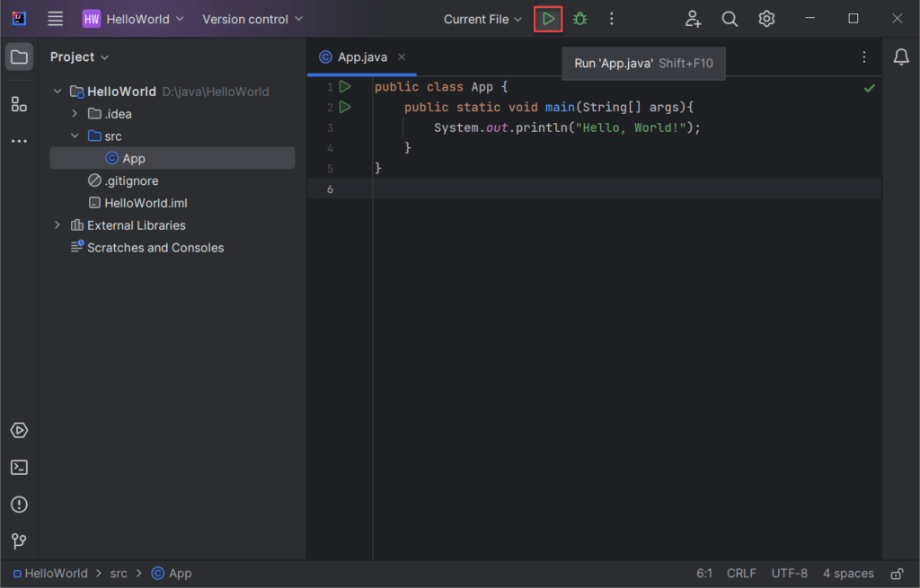The width and height of the screenshot is (920, 588).
Task: Toggle the Project tool window folder icon
Action: pos(19,56)
